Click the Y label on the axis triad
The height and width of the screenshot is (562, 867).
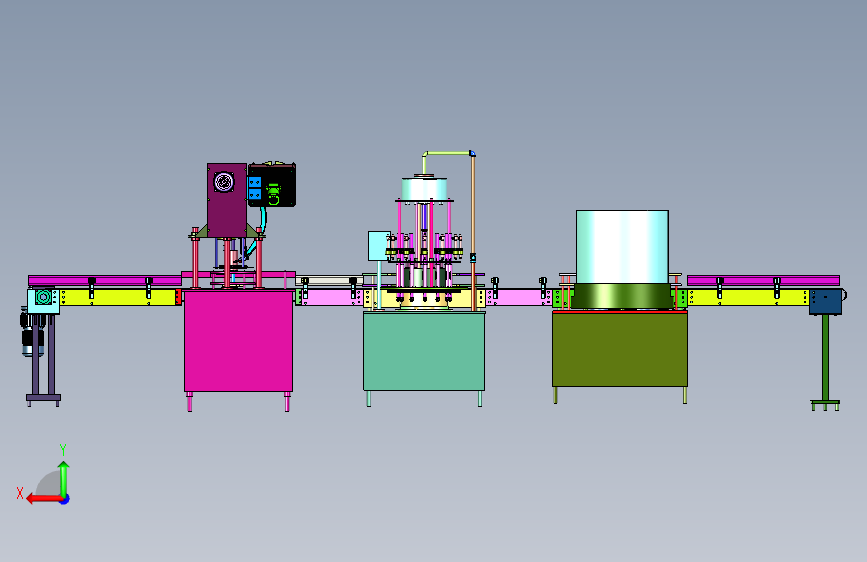[63, 449]
